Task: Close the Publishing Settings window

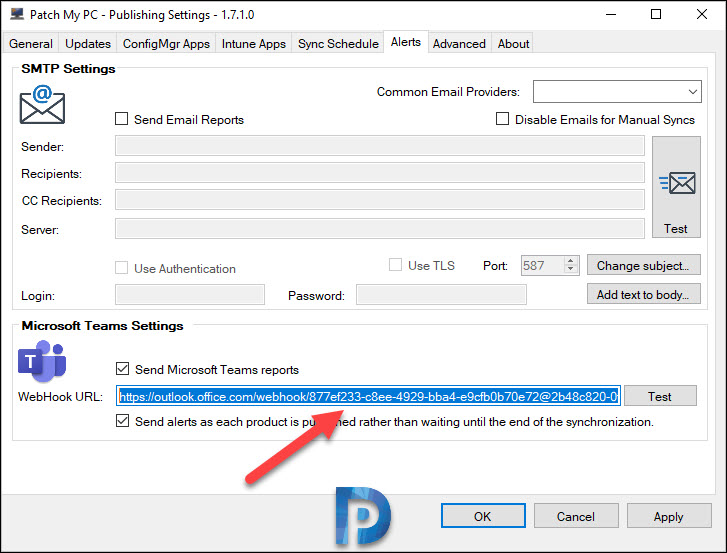Action: point(701,14)
